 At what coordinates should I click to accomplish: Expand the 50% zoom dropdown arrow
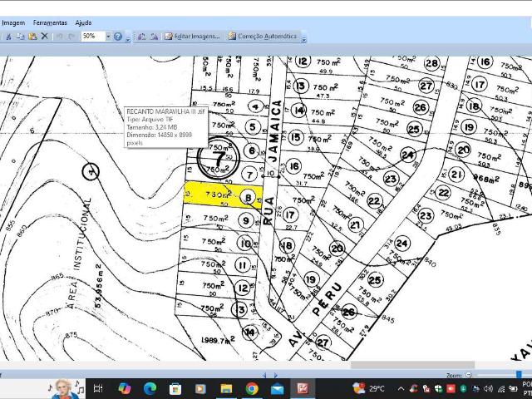[x=108, y=36]
